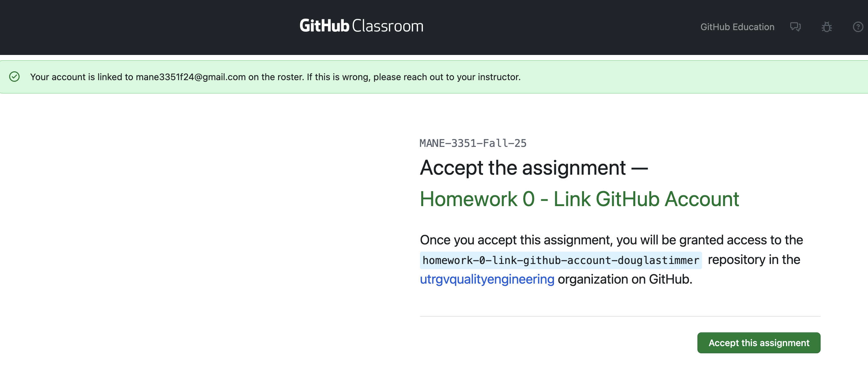Open the GitHub Education link
This screenshot has height=369, width=868.
point(737,27)
